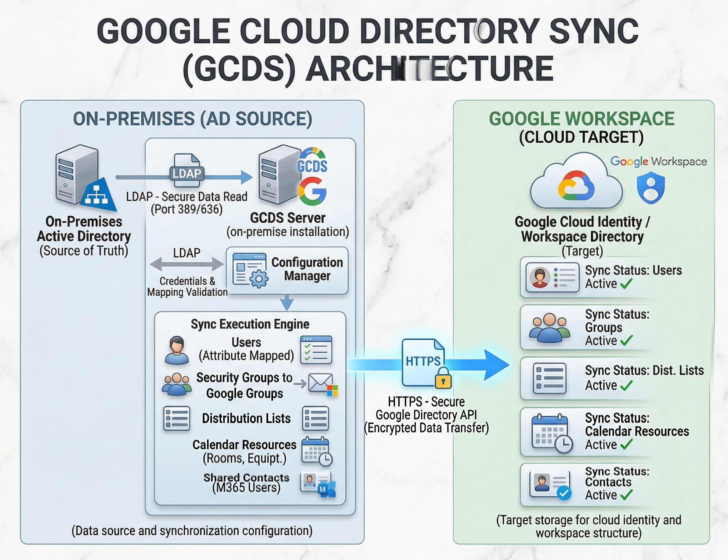This screenshot has width=728, height=560.
Task: Click the diagram title 'GOOGLE CLOUD DIRECTORY SYNC'
Action: click(x=367, y=31)
